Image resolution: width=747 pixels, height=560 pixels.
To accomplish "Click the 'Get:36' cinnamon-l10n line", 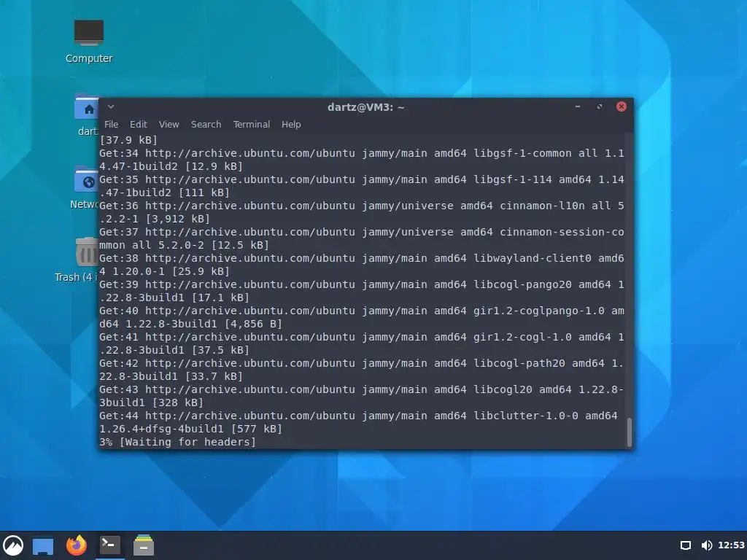I will click(x=362, y=206).
